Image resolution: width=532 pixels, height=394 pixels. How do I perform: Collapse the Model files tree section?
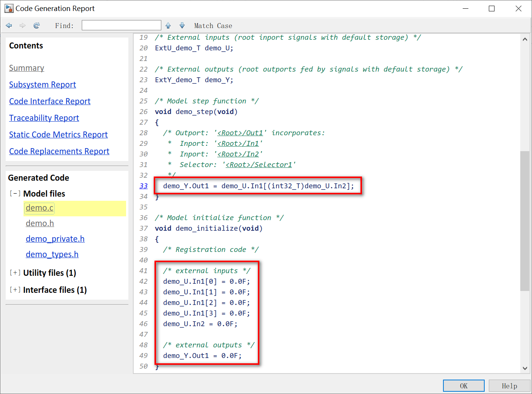click(x=15, y=193)
